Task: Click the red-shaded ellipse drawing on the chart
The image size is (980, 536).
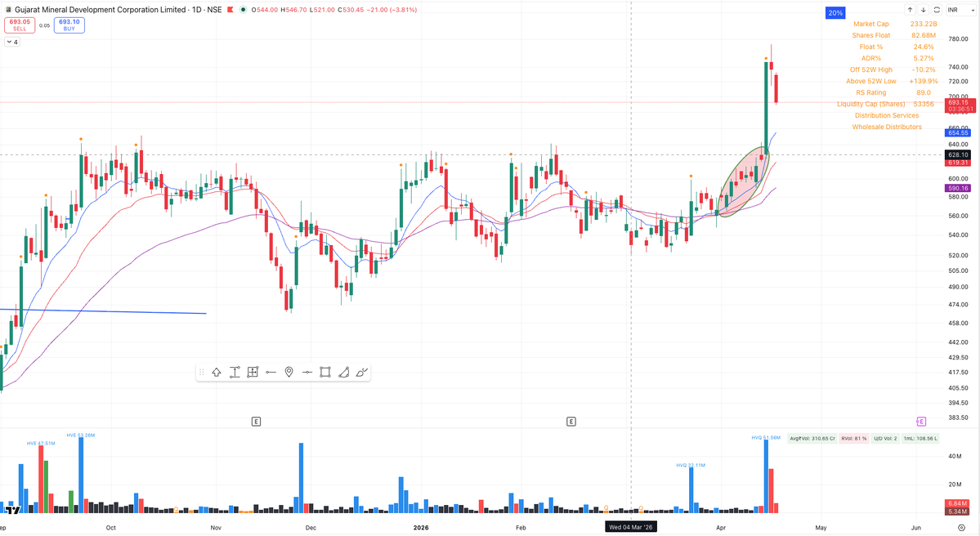Action: coord(744,181)
